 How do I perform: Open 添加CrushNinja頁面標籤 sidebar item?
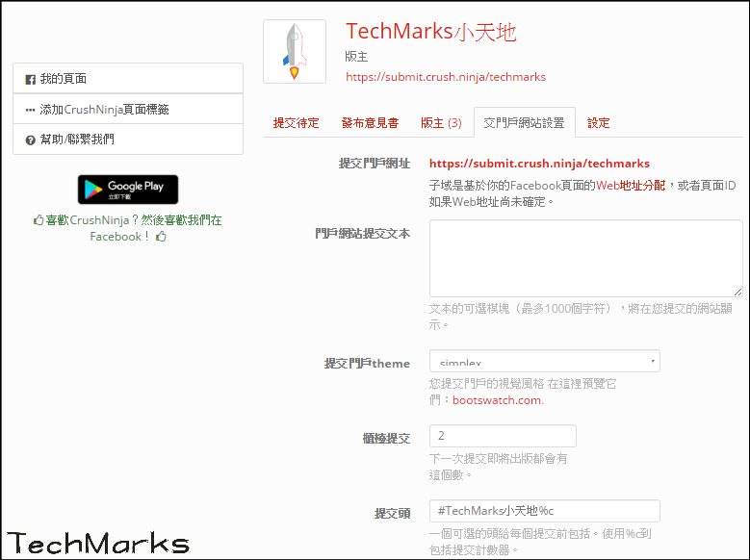(128, 109)
